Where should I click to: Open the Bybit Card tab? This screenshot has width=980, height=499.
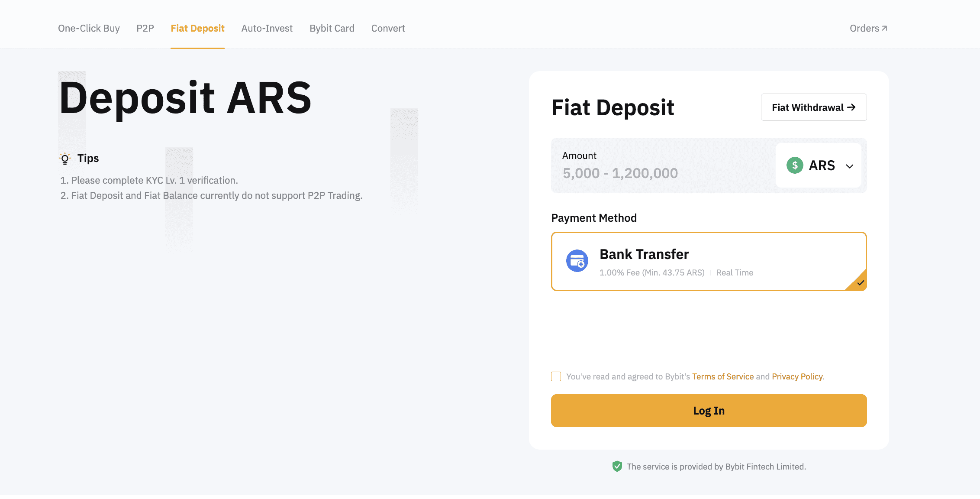pos(332,28)
